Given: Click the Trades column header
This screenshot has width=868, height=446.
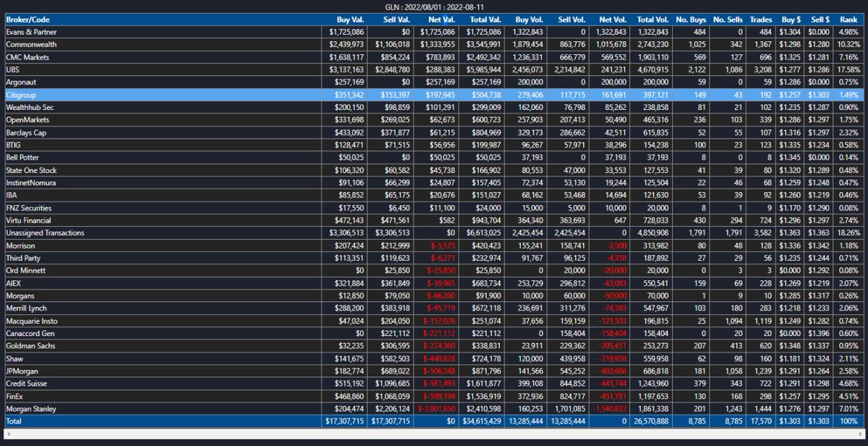Looking at the screenshot, I should click(761, 20).
